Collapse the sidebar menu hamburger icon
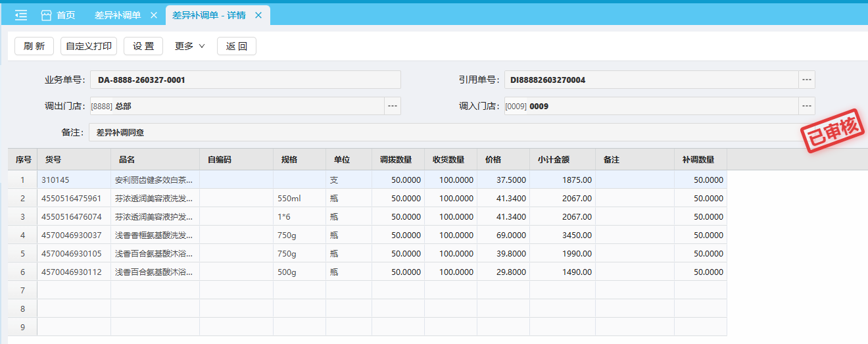868x344 pixels. click(x=21, y=15)
